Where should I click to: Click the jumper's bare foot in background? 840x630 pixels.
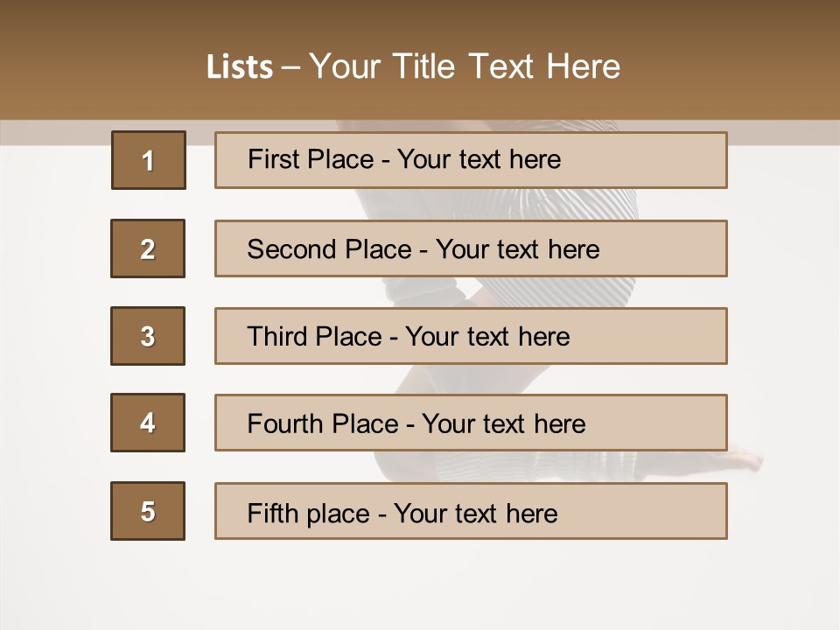tap(744, 458)
